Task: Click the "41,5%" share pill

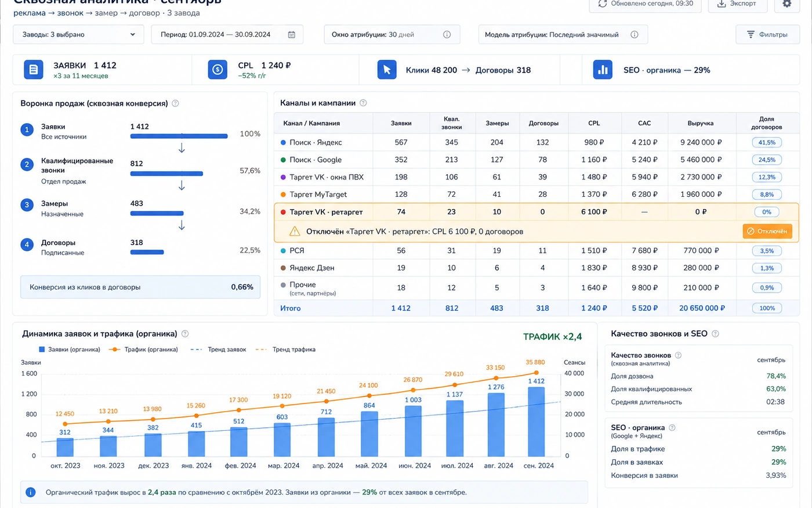Action: 767,142
